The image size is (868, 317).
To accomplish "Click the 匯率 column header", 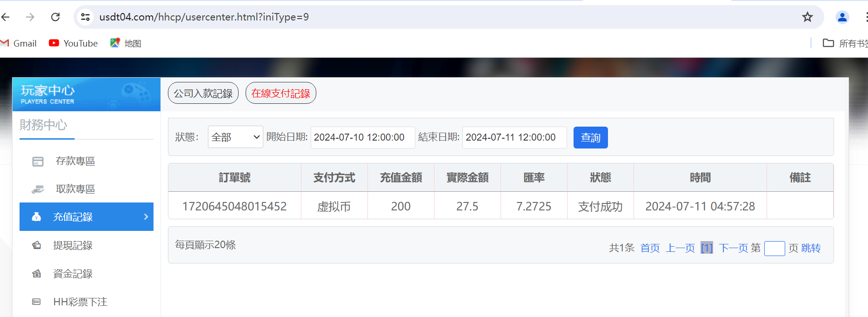I will tap(534, 177).
